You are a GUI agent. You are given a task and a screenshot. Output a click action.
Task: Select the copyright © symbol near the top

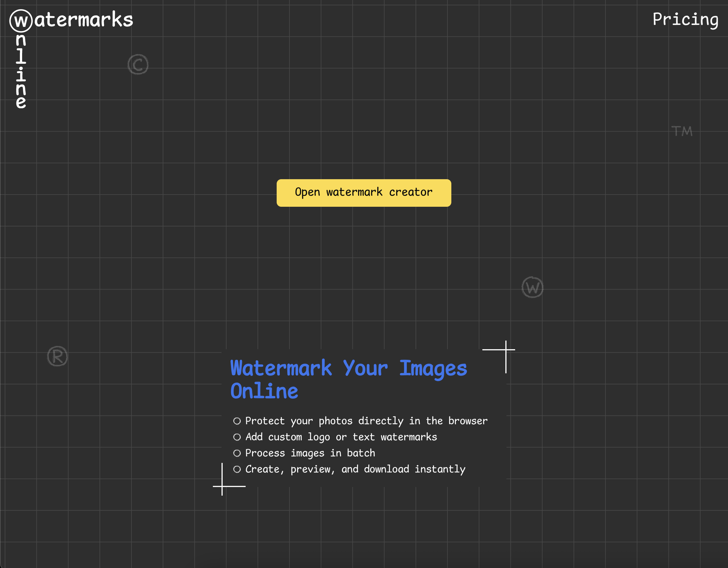[x=138, y=64]
